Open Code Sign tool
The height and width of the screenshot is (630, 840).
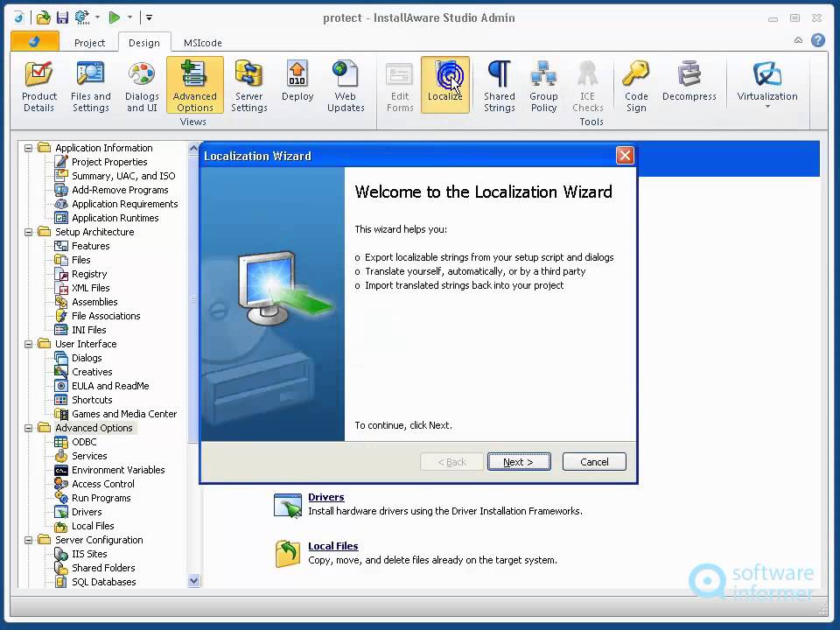click(636, 86)
